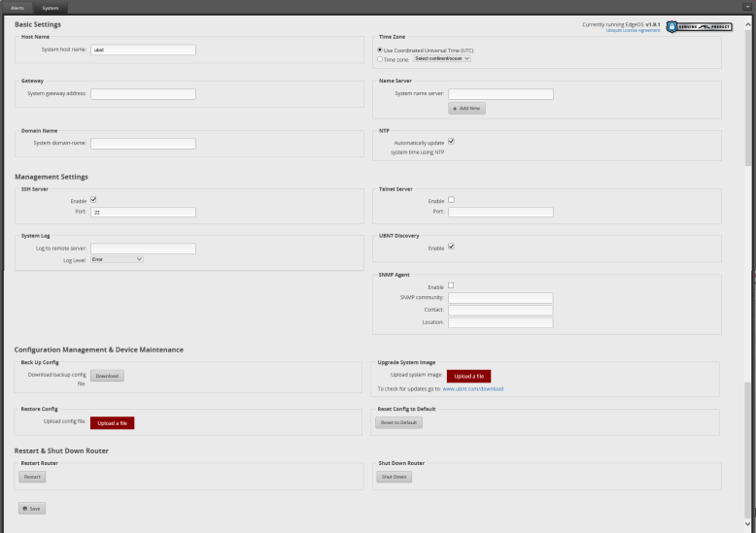The height and width of the screenshot is (533, 756).
Task: Click the System gateway address field
Action: point(143,94)
